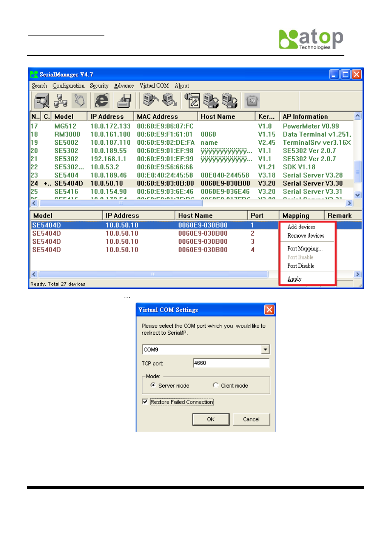
Task: Click the computer with down-arrow toolbar icon
Action: 169,100
